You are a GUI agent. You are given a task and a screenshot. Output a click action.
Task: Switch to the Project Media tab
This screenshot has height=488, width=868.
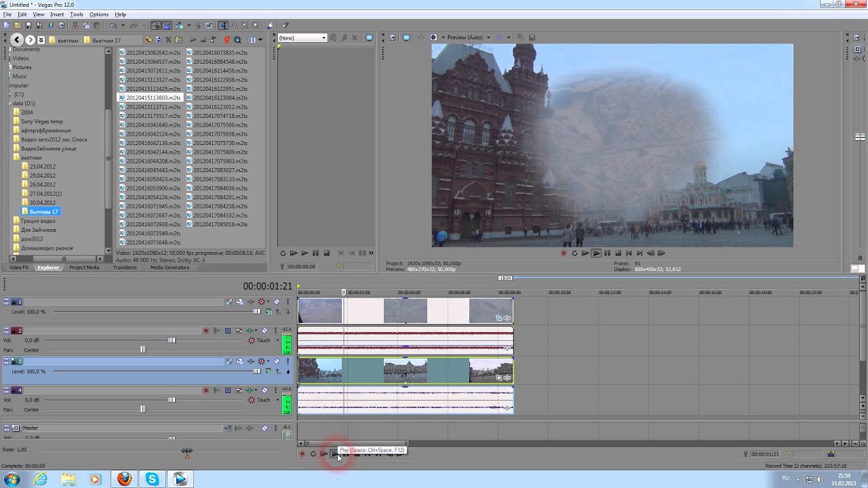[x=84, y=268]
